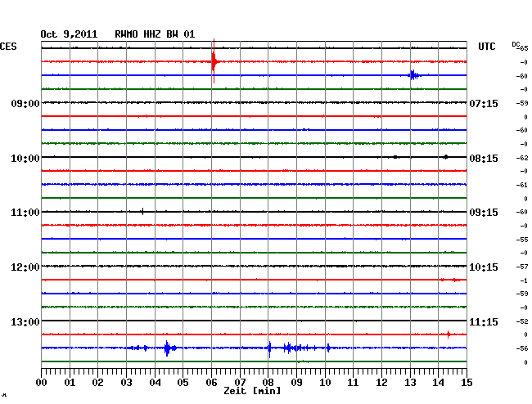The width and height of the screenshot is (532, 404).
Task: Click the 07 minute axis tick label
Action: [240, 383]
